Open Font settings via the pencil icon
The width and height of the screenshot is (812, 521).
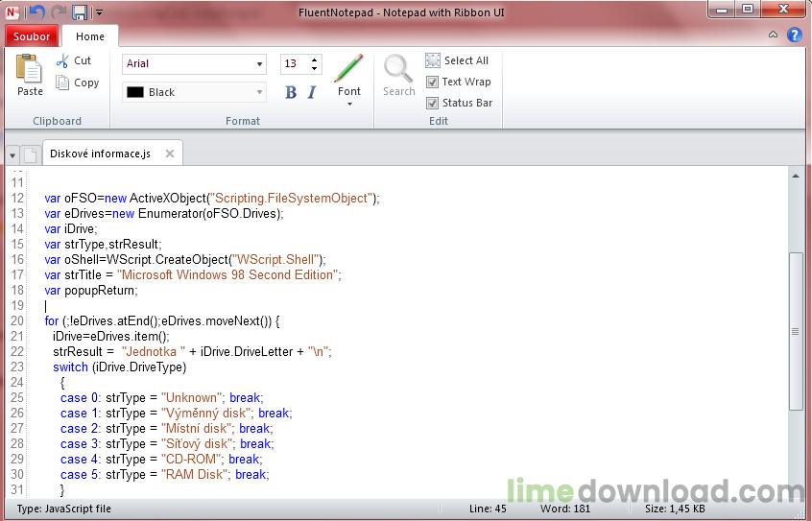click(348, 68)
